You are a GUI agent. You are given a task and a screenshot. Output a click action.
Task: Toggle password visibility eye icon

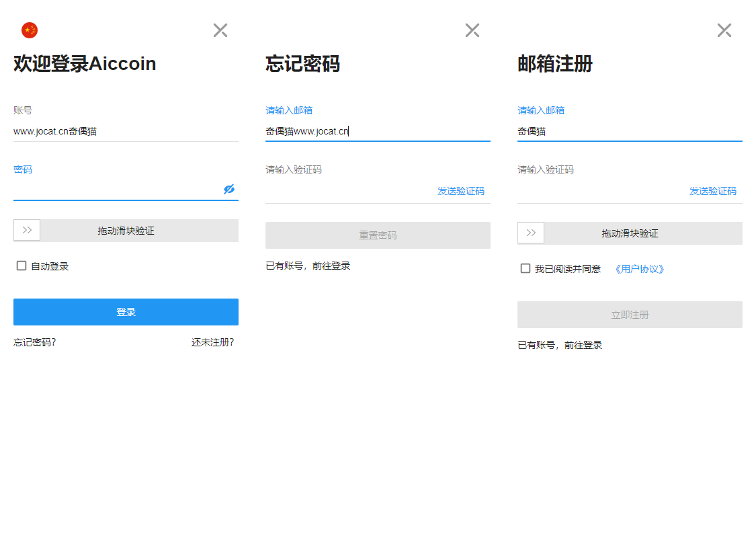[x=229, y=190]
